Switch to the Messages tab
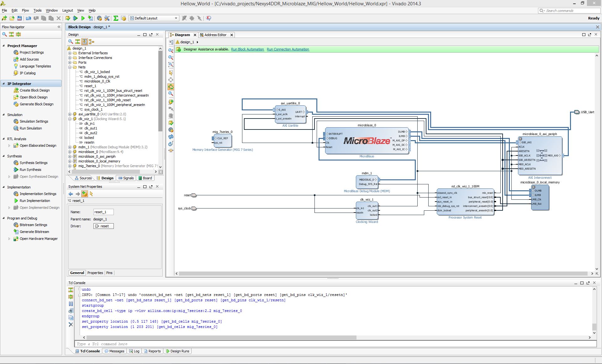 coord(114,351)
